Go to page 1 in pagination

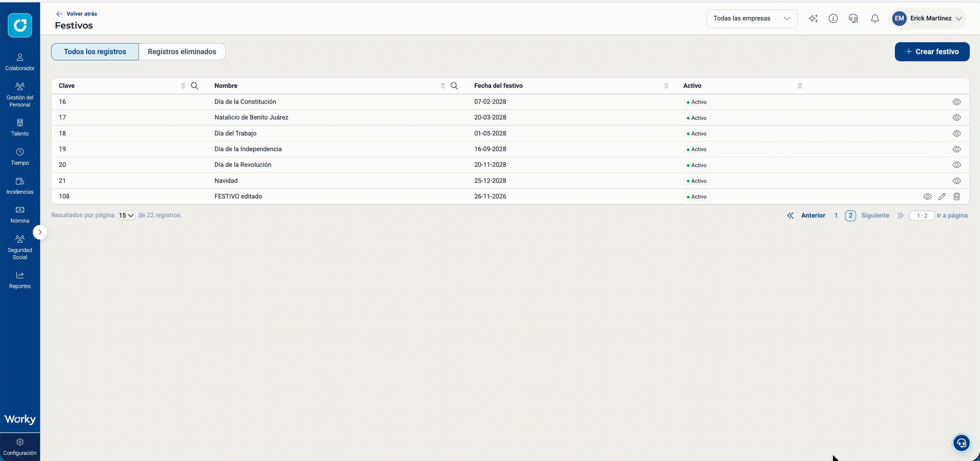(x=836, y=216)
